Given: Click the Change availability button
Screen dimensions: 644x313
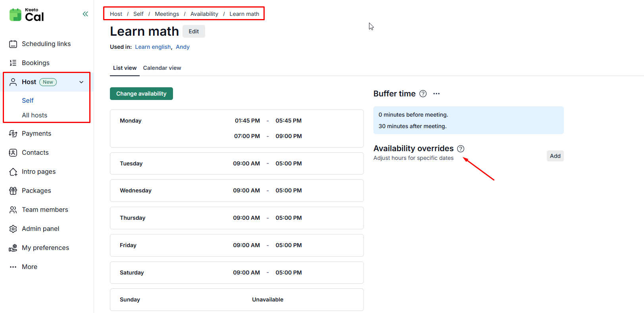Looking at the screenshot, I should (141, 94).
